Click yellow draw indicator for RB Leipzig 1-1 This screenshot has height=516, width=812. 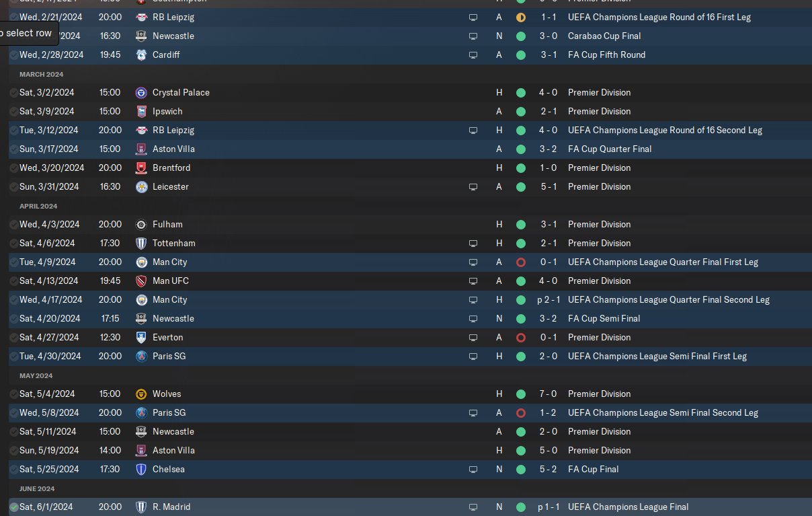pyautogui.click(x=520, y=17)
